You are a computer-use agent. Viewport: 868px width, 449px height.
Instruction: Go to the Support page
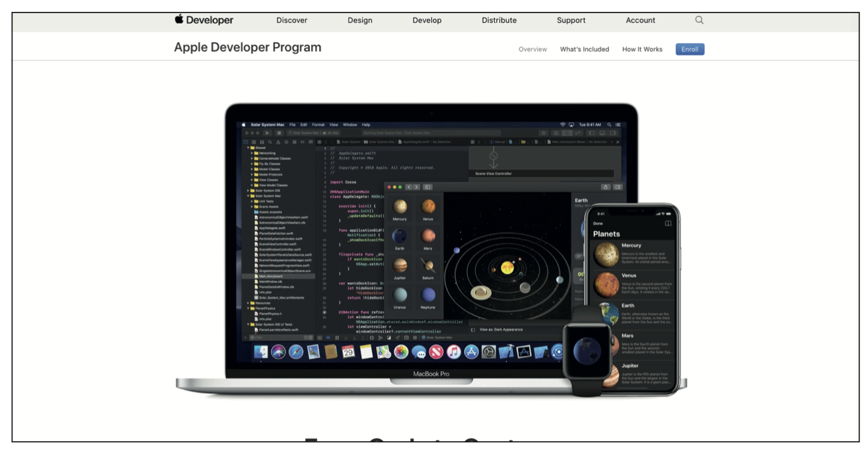point(571,20)
